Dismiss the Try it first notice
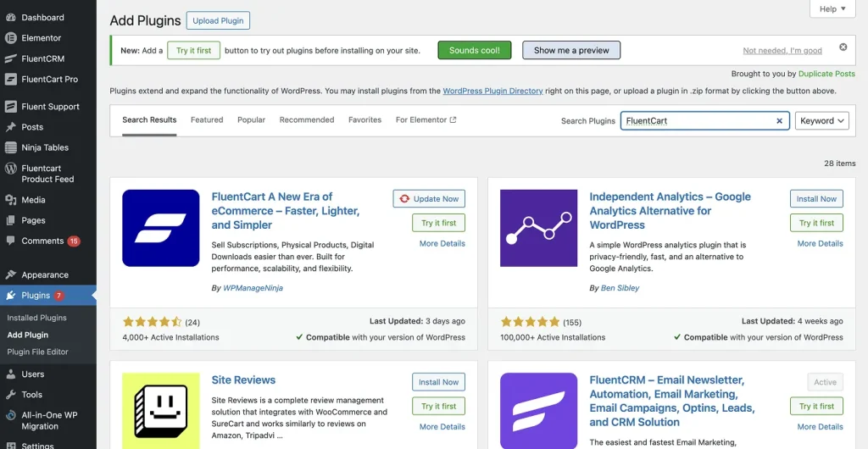 tap(843, 47)
